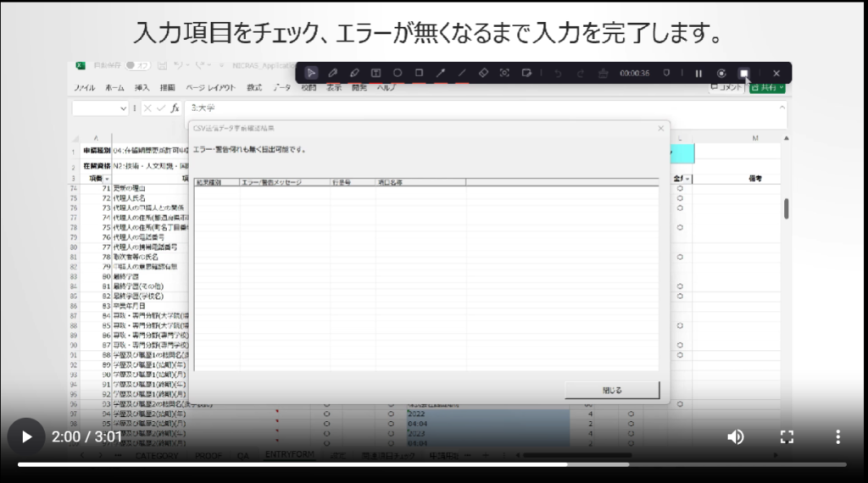Select the highlighter annotation tool
The image size is (868, 483).
pyautogui.click(x=354, y=74)
